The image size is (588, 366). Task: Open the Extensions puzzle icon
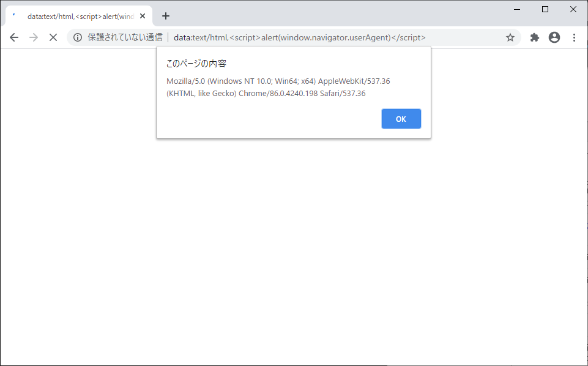[534, 37]
